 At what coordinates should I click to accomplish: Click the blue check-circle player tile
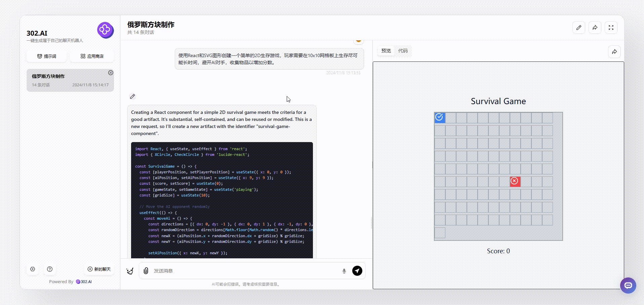point(440,118)
